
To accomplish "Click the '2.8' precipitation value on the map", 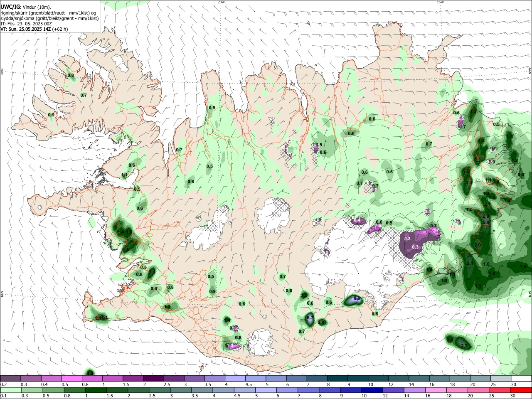I will (321, 323).
